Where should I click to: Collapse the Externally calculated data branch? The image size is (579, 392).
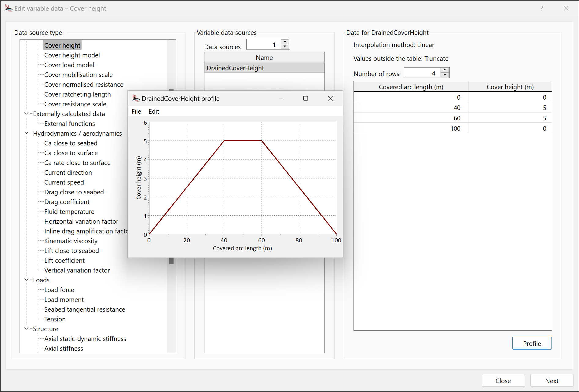tap(26, 114)
